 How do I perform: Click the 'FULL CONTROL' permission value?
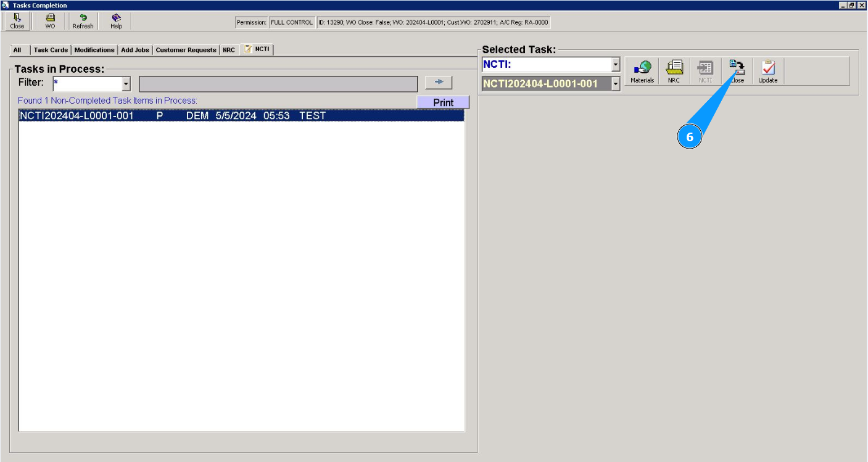[292, 22]
